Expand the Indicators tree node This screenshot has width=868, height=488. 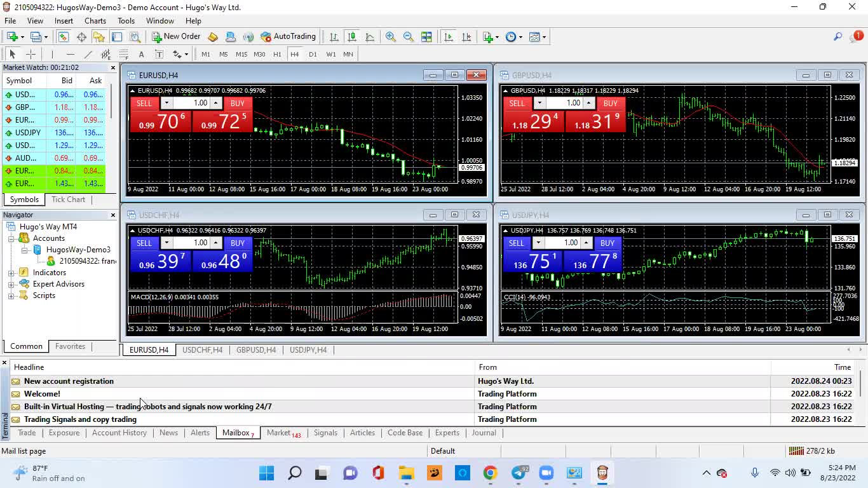(11, 273)
